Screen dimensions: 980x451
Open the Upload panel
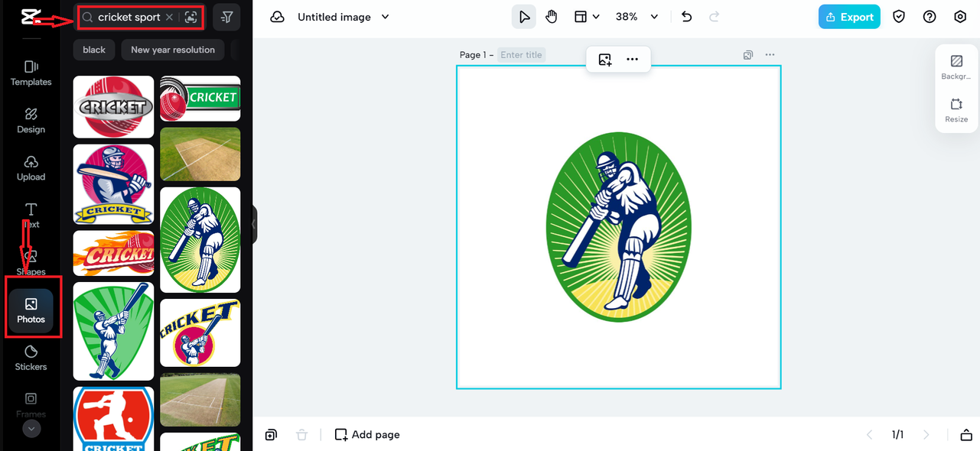tap(31, 168)
